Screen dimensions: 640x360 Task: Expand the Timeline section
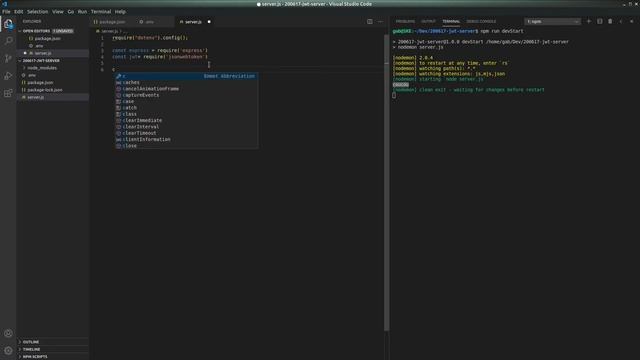pyautogui.click(x=53, y=349)
